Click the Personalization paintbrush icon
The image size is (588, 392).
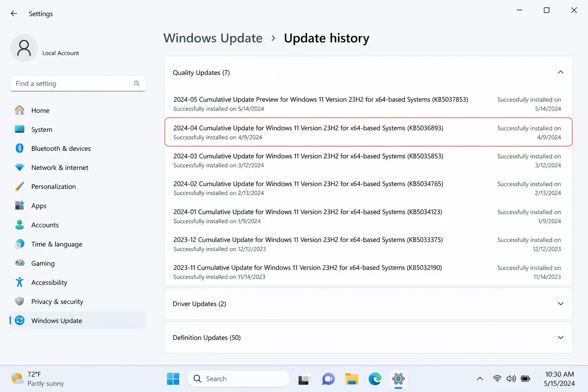(x=20, y=186)
